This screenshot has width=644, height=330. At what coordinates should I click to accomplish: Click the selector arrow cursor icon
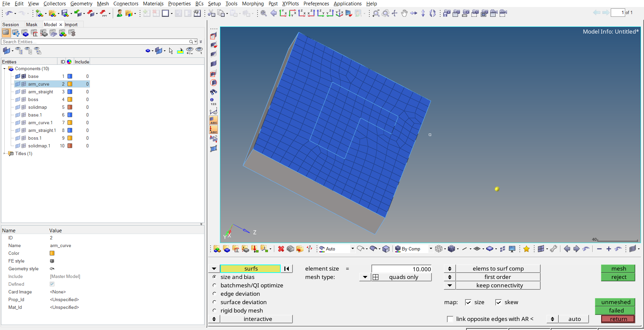(171, 51)
